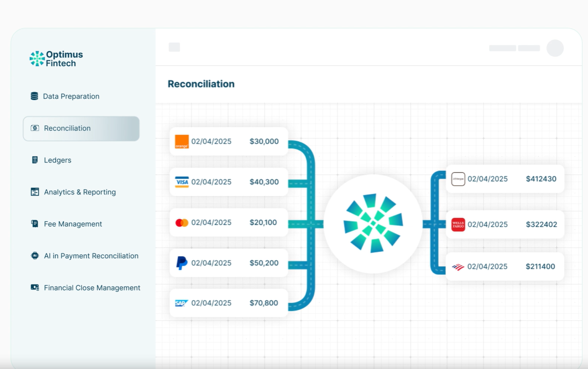Go to AI in Payment Reconciliation

[91, 256]
